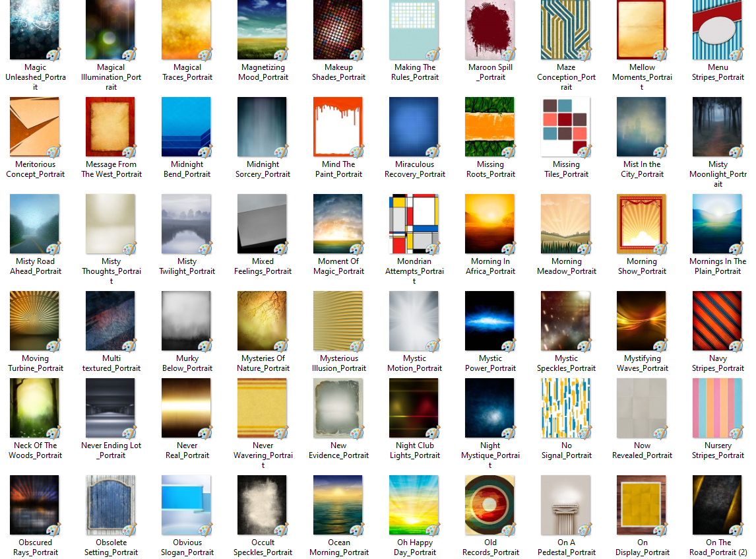
Task: Select the Moving Turbine_Portrait thumbnail
Action: [35, 321]
